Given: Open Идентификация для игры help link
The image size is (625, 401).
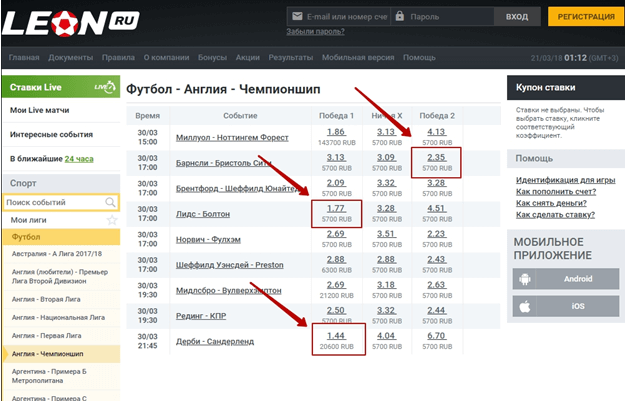Looking at the screenshot, I should pos(565,180).
